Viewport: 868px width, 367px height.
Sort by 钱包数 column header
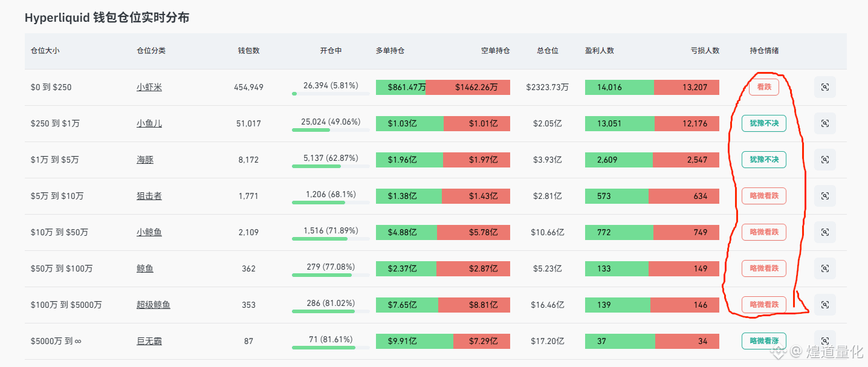click(248, 51)
